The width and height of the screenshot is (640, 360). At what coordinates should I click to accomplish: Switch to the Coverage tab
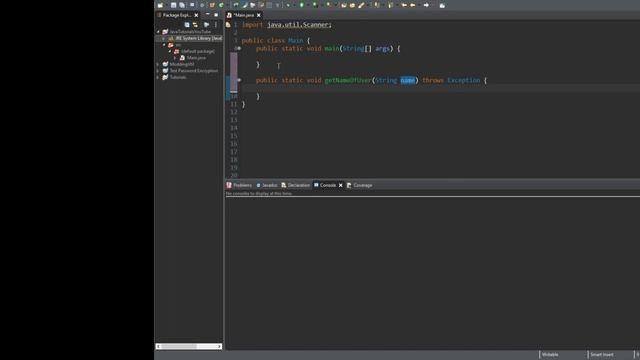pyautogui.click(x=360, y=185)
